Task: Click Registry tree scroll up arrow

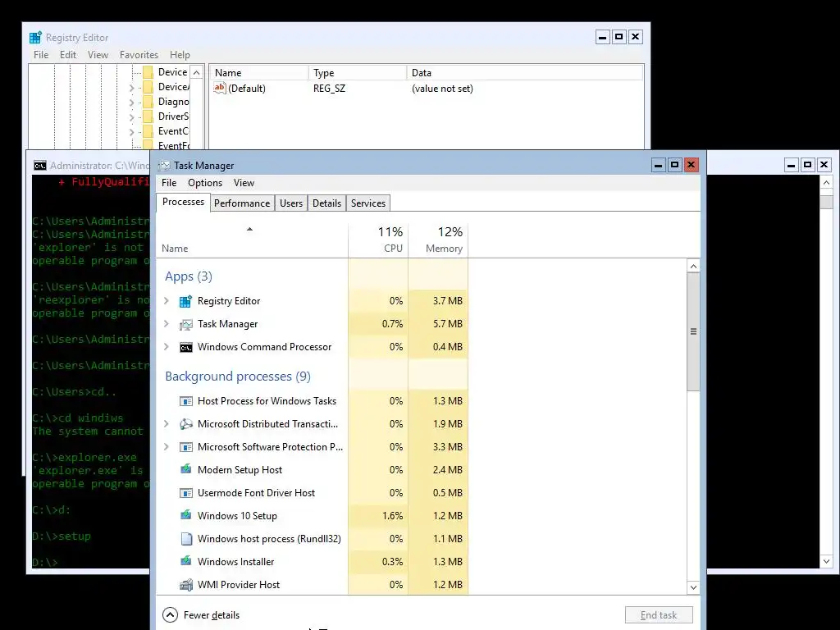Action: click(197, 72)
